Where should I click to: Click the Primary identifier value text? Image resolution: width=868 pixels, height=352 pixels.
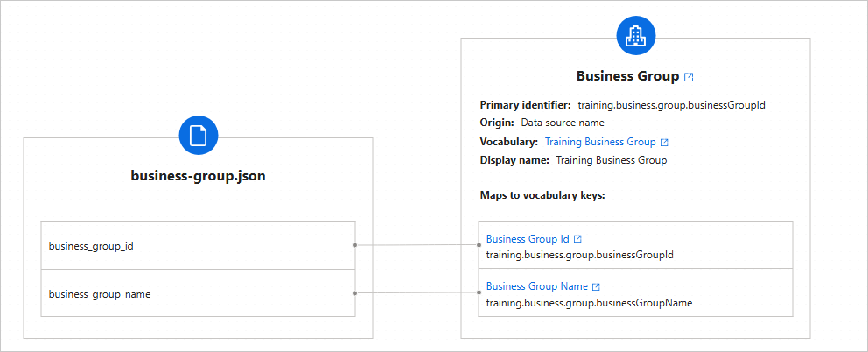pos(671,104)
